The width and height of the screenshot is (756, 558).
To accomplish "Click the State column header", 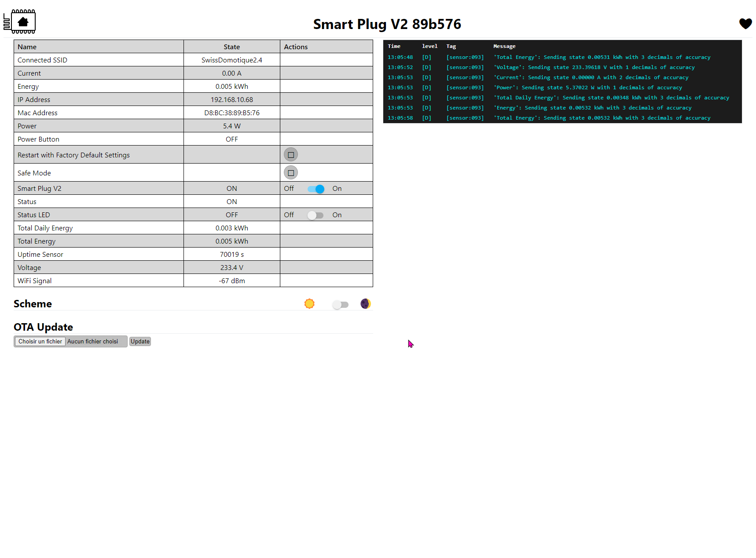I will [232, 47].
